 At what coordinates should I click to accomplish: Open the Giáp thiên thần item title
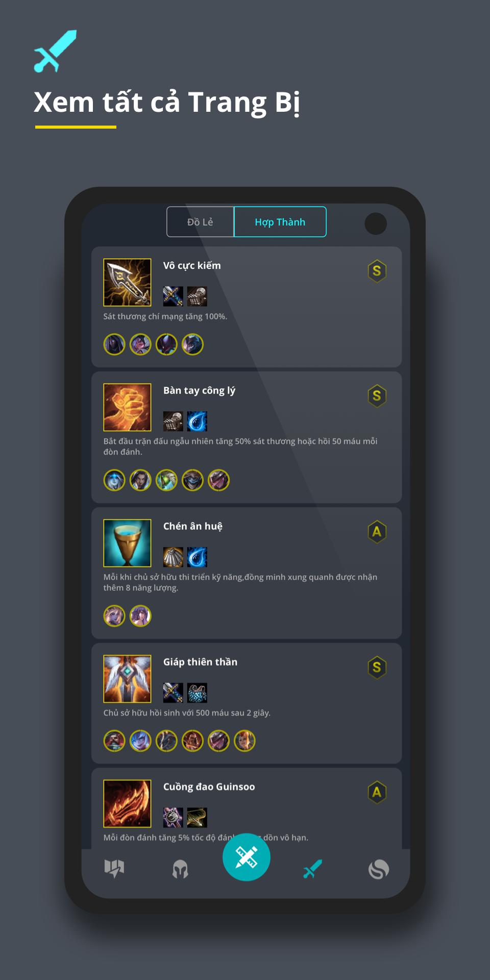point(200,662)
